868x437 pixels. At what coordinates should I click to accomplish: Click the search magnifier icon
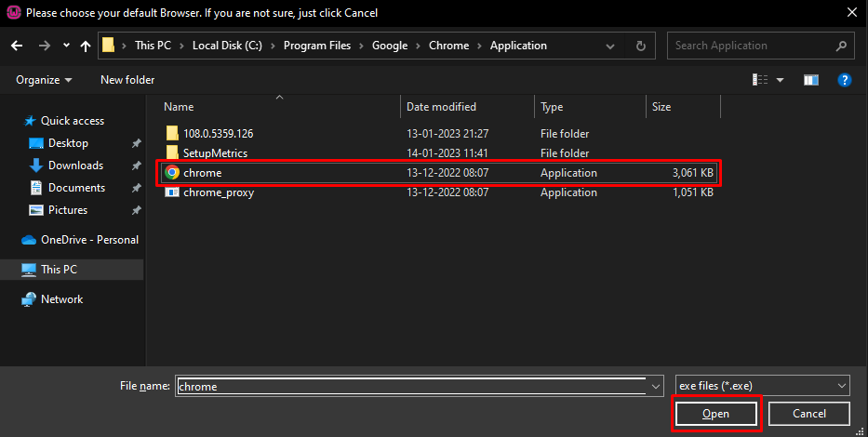tap(841, 46)
